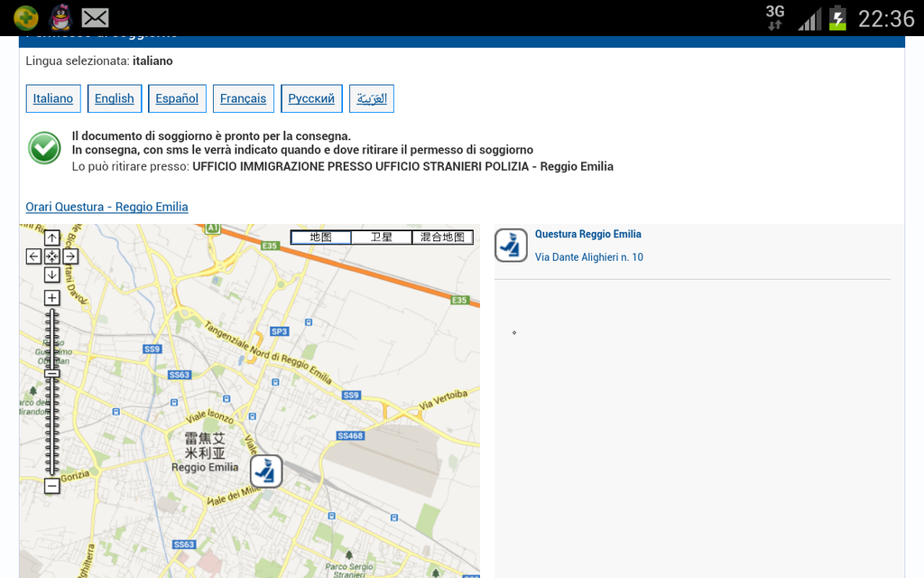This screenshot has width=924, height=578.
Task: Switch map to 地图 view
Action: pyautogui.click(x=321, y=238)
